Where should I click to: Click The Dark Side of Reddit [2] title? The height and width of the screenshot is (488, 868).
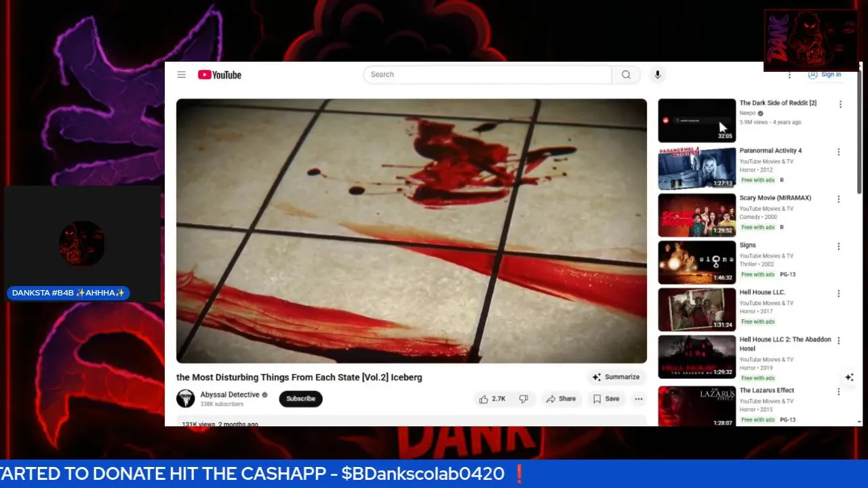(778, 103)
